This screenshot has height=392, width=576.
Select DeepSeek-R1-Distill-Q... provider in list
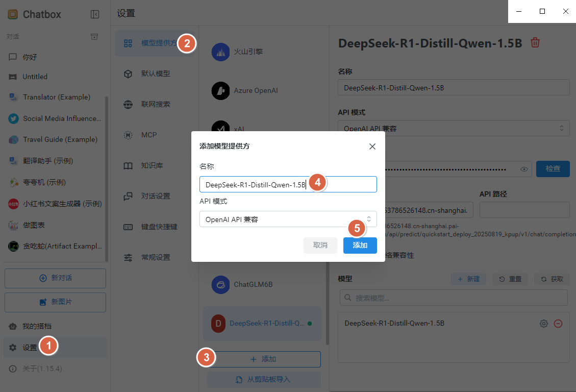(262, 323)
